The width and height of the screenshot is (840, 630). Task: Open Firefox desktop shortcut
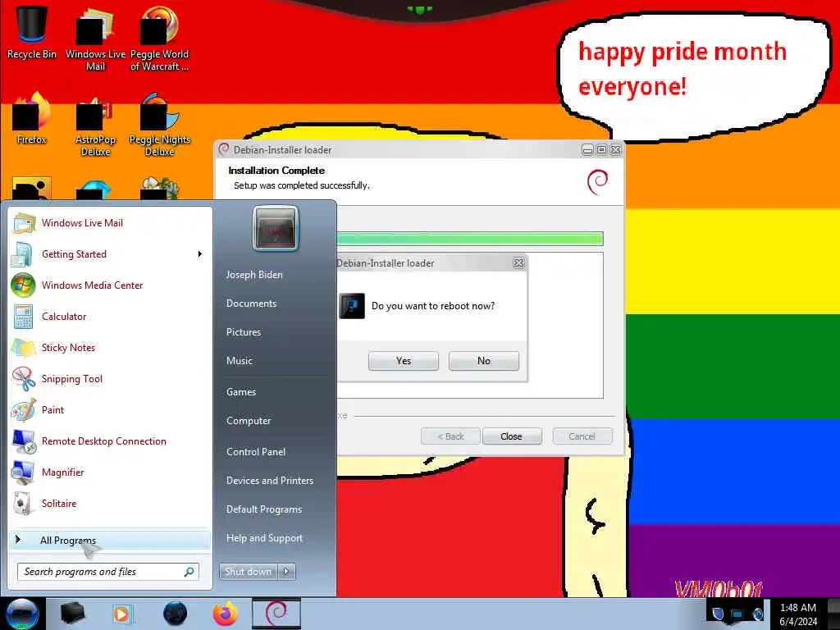click(32, 118)
